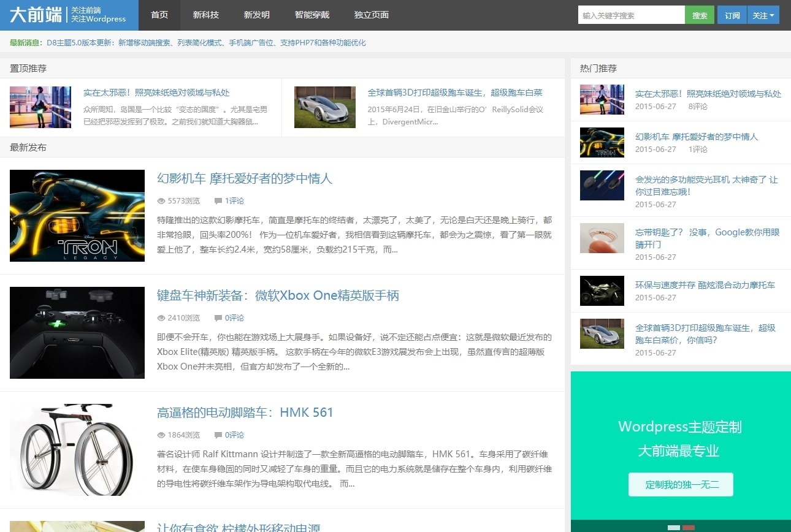The image size is (791, 532).
Task: Open the 幻影机车 摩托爱好者的梦中情人 article
Action: point(245,178)
